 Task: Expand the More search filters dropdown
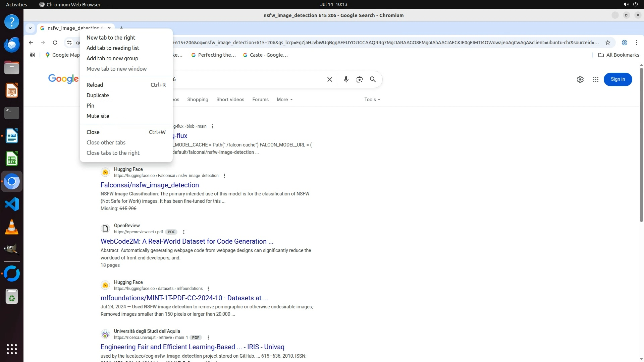[x=284, y=100]
